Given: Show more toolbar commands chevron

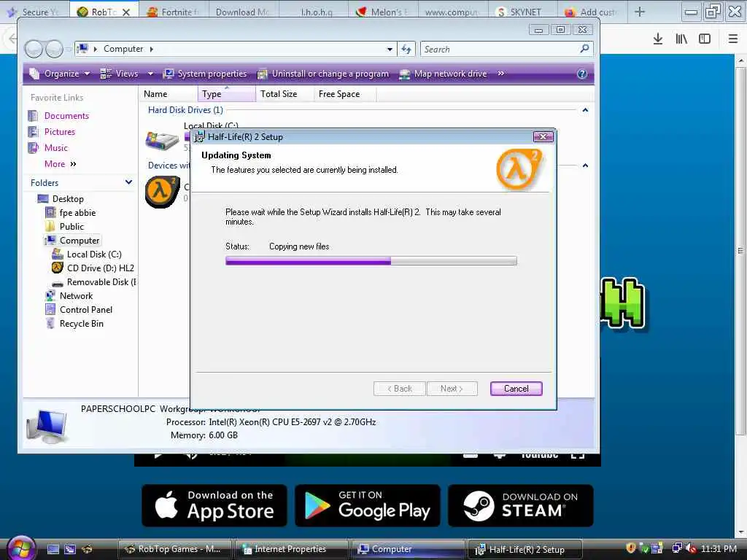Looking at the screenshot, I should [500, 74].
